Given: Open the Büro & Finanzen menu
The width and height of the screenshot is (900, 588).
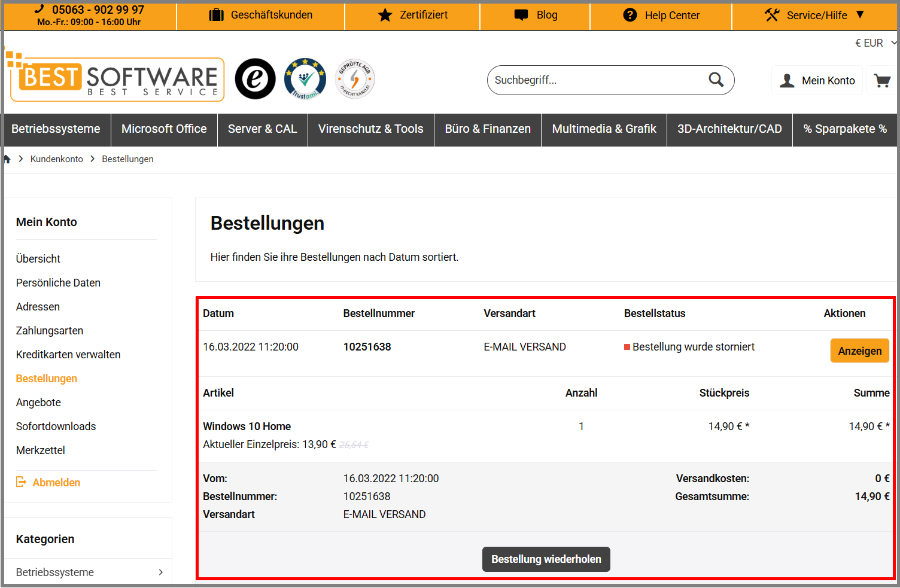Looking at the screenshot, I should [x=488, y=129].
